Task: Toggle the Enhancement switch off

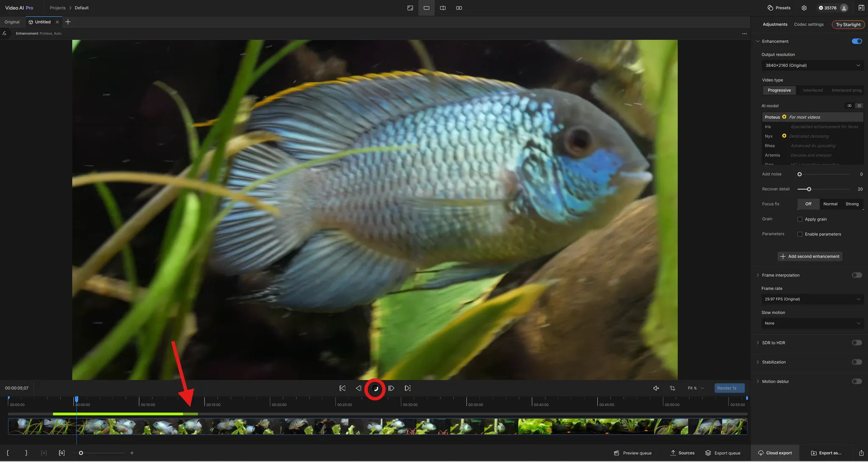Action: (857, 41)
